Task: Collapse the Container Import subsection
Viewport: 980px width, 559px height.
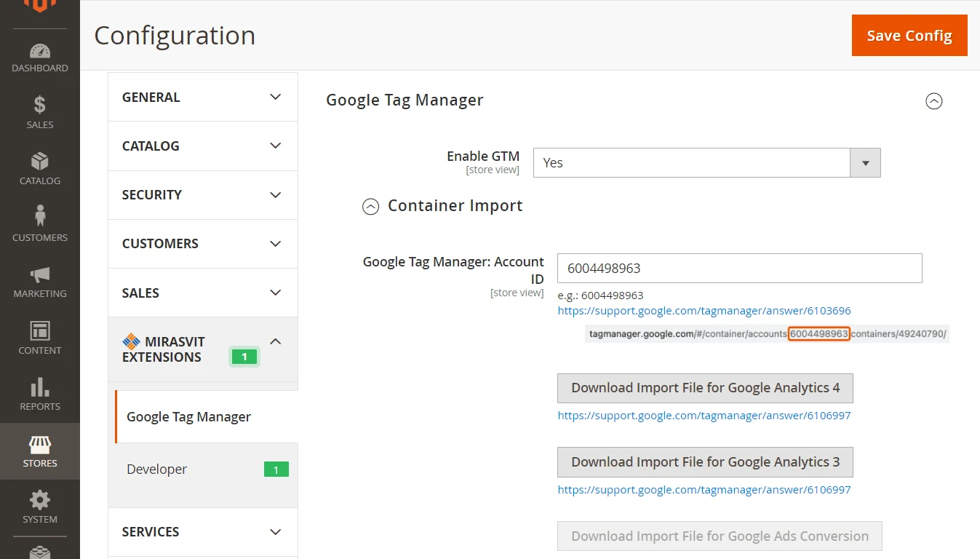Action: pos(371,207)
